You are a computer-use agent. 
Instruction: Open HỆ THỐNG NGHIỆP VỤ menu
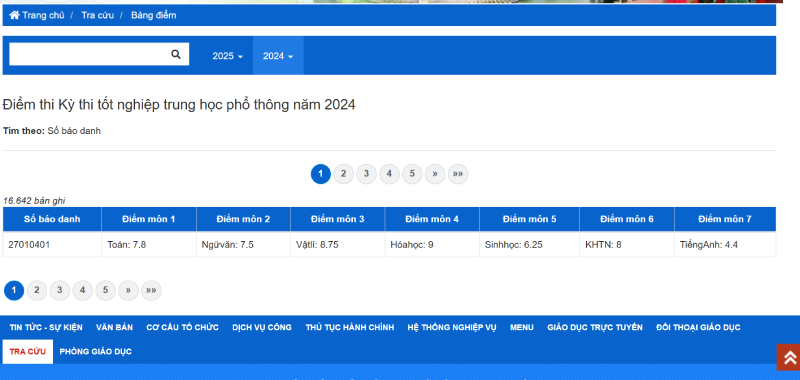coord(452,327)
